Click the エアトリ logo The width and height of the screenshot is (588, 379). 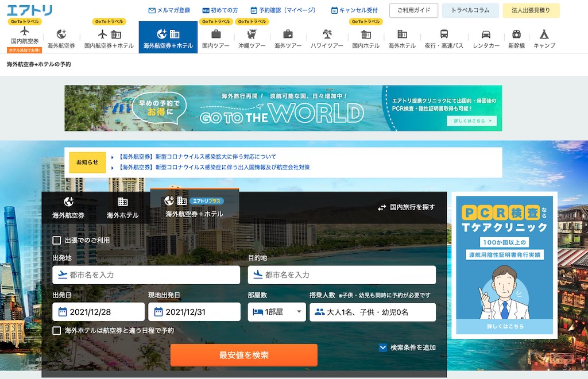(x=30, y=10)
